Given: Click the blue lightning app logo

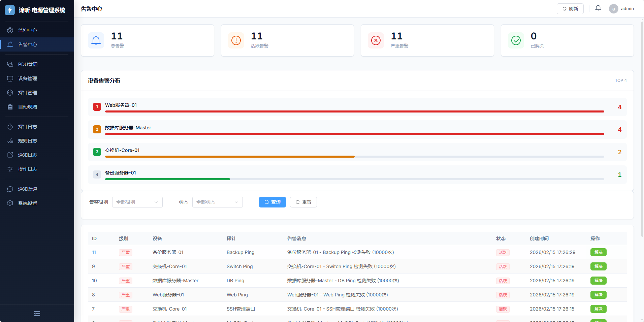Looking at the screenshot, I should tap(10, 10).
